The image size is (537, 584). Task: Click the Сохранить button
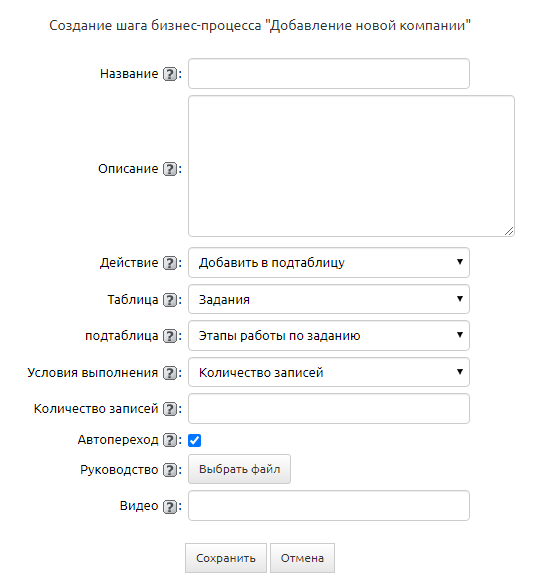pyautogui.click(x=226, y=558)
